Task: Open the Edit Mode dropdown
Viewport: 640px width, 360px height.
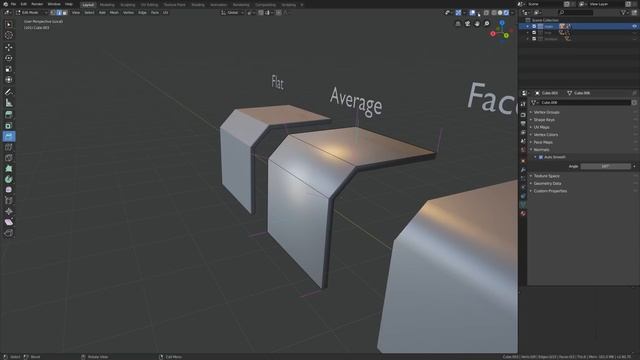Action: (x=31, y=13)
